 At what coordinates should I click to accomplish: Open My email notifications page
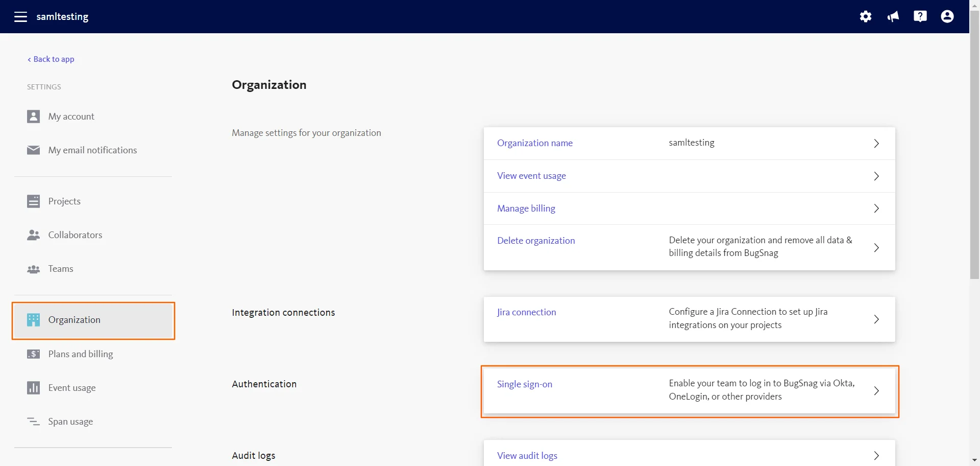pyautogui.click(x=93, y=150)
